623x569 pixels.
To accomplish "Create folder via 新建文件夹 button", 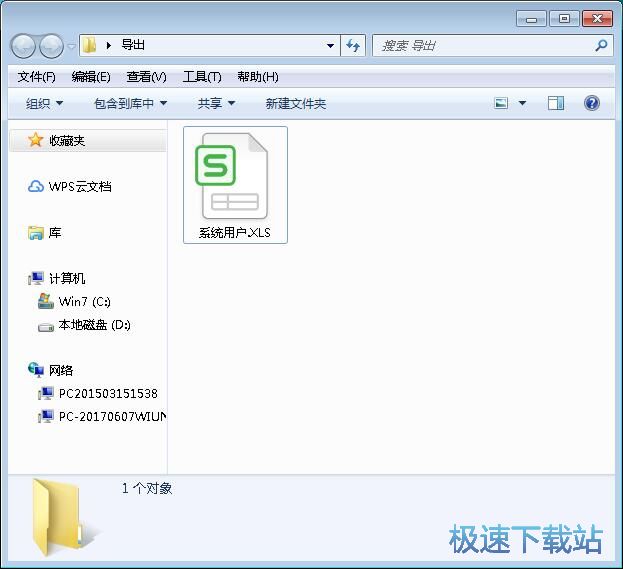I will [296, 104].
